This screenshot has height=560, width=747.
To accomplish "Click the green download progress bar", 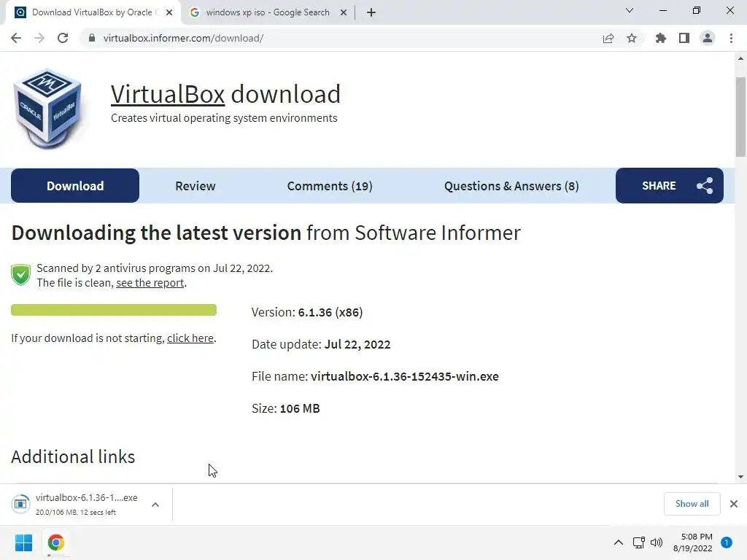I will (x=114, y=310).
